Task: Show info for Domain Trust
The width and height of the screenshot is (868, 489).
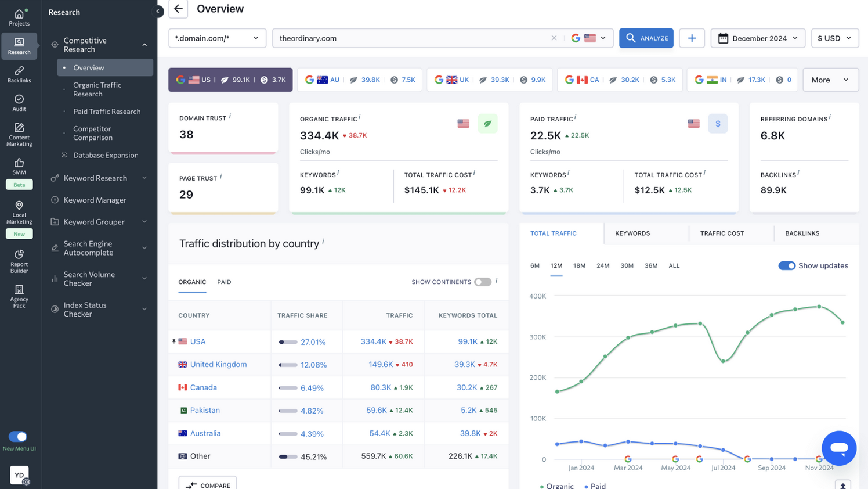Action: click(230, 116)
